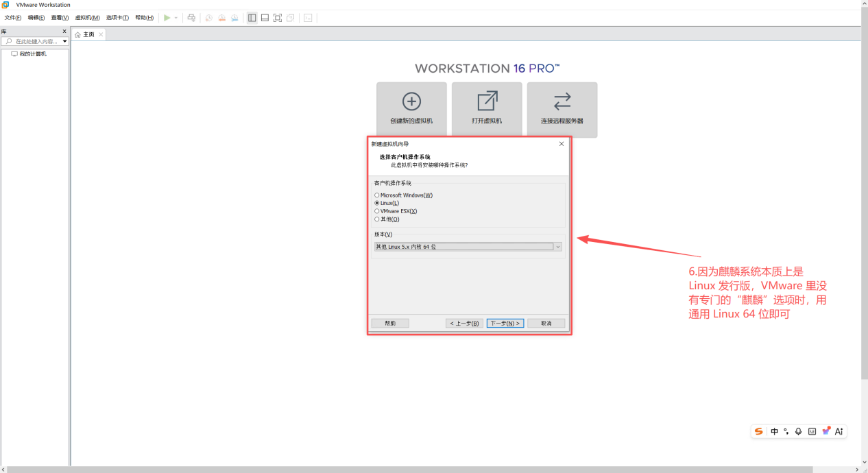The height and width of the screenshot is (473, 868).
Task: Click the microphone voice input icon
Action: pyautogui.click(x=799, y=431)
